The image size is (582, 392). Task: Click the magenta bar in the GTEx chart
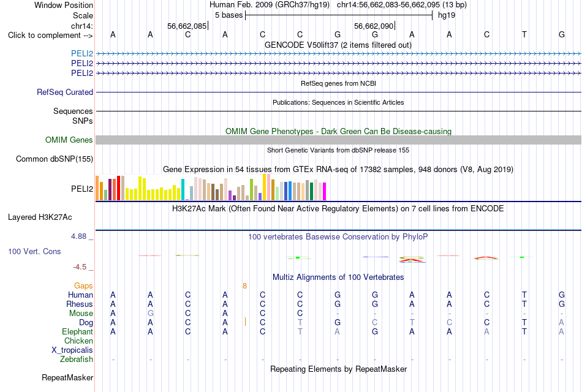[x=325, y=191]
